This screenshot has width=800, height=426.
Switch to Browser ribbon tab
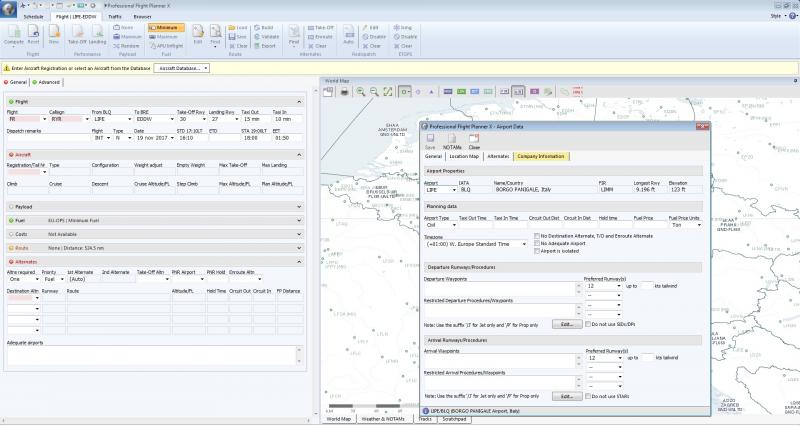[x=142, y=17]
